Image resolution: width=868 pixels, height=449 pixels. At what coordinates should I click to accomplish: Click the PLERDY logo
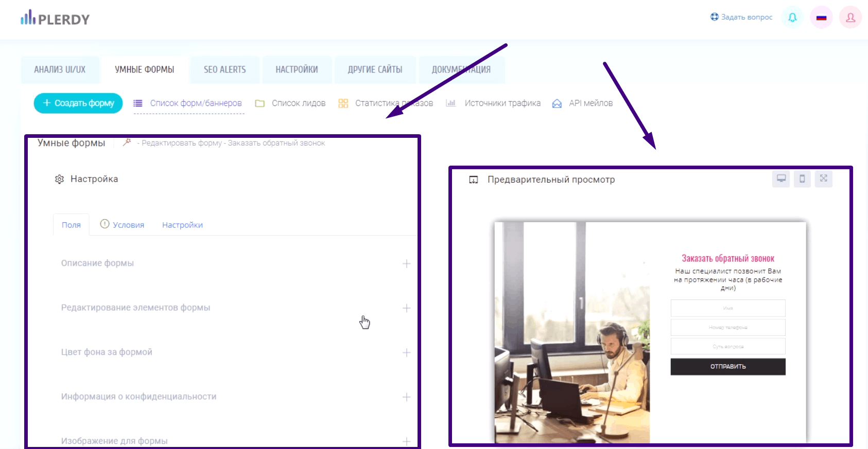click(x=55, y=19)
